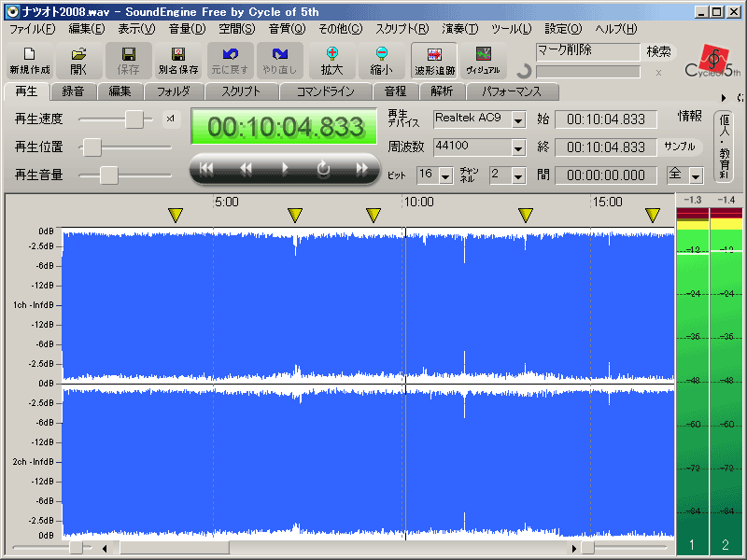Switch to the コマンドライン tab

tap(325, 91)
